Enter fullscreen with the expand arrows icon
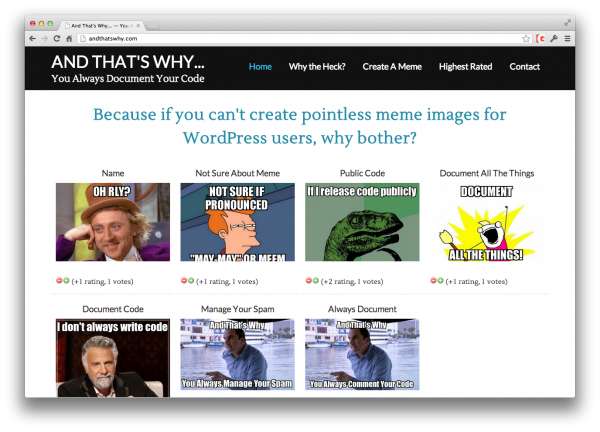Viewport: 600px width, 432px height. click(567, 23)
